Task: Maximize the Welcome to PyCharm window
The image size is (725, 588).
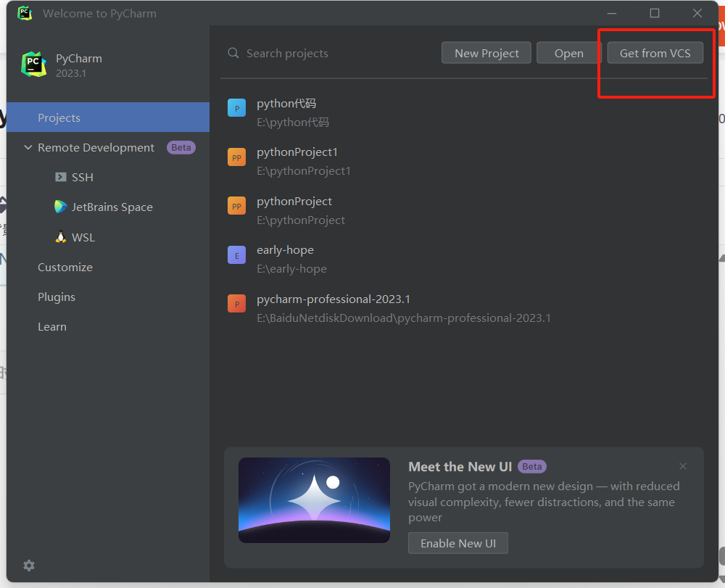Action: click(654, 13)
